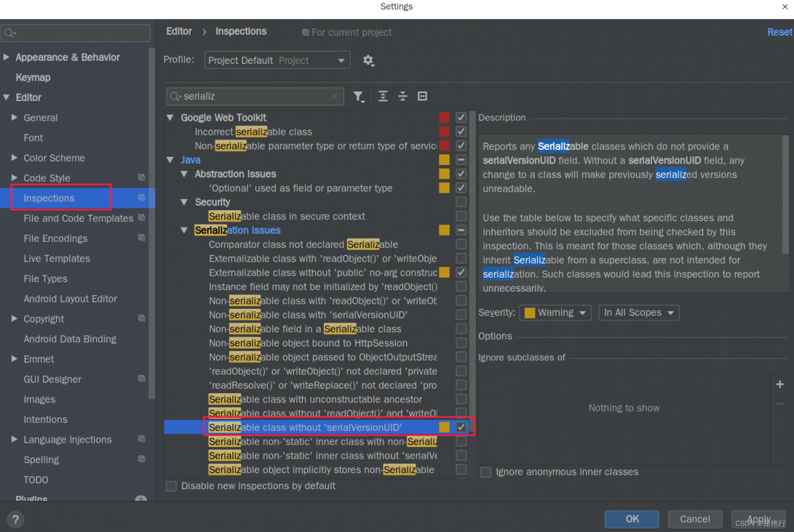This screenshot has width=794, height=532.
Task: Click the 'For current project' icon in header
Action: pos(306,32)
